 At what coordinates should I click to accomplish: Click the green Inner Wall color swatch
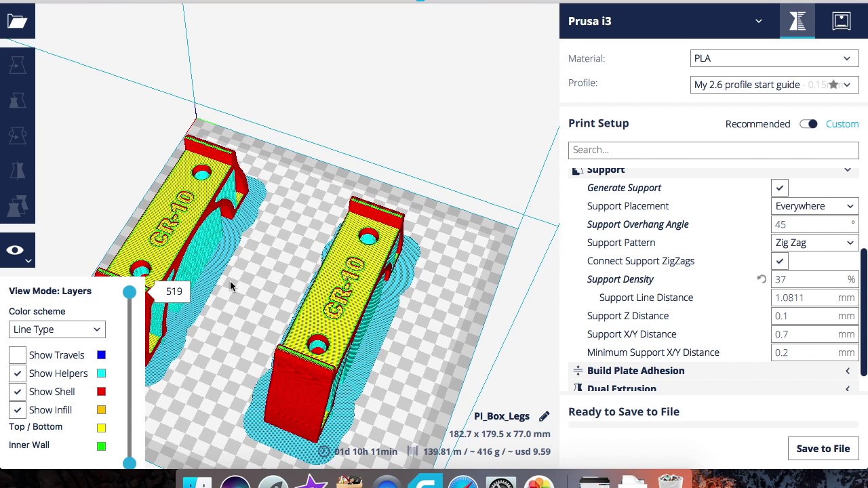click(101, 446)
